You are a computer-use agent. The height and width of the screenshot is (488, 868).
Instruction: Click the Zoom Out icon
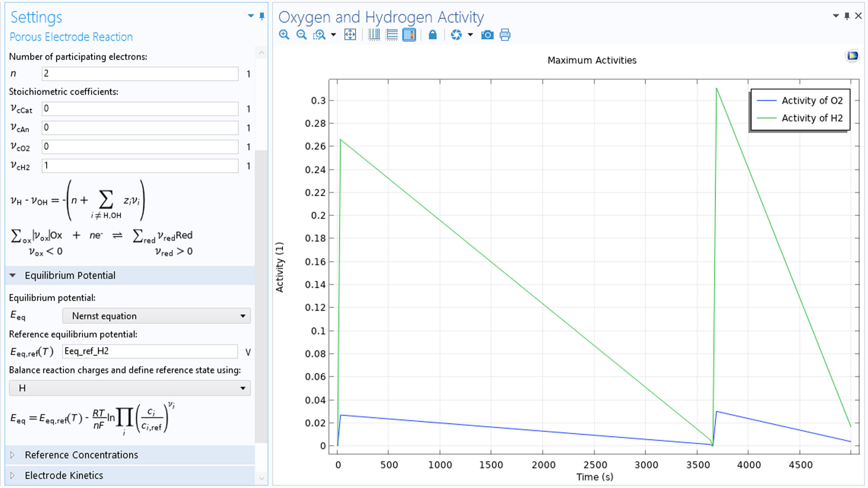[x=302, y=35]
